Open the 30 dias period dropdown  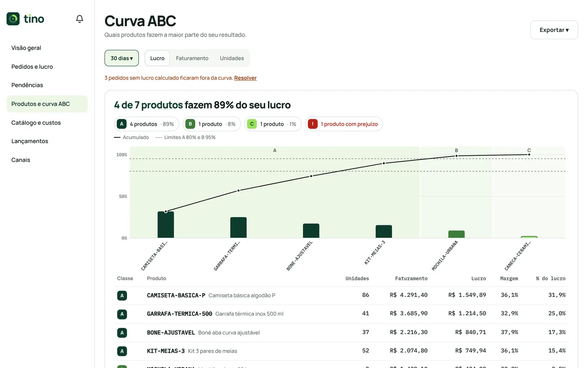coord(122,58)
